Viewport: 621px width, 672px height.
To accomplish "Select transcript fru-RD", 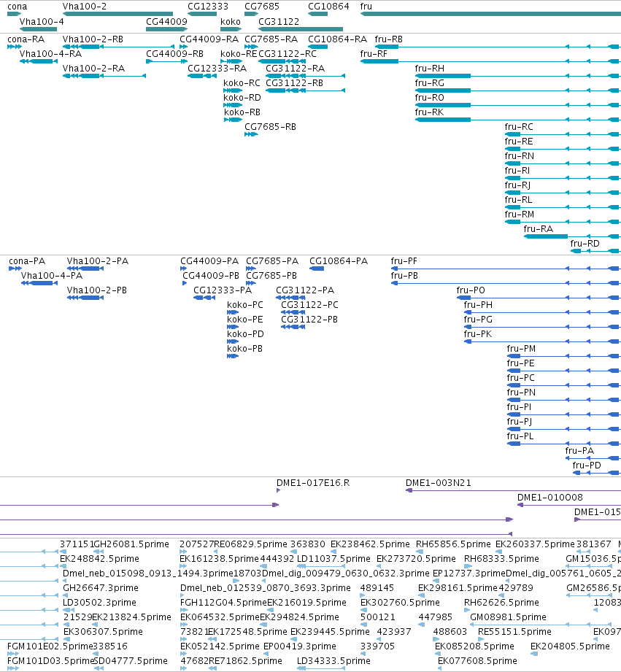I will [x=585, y=244].
